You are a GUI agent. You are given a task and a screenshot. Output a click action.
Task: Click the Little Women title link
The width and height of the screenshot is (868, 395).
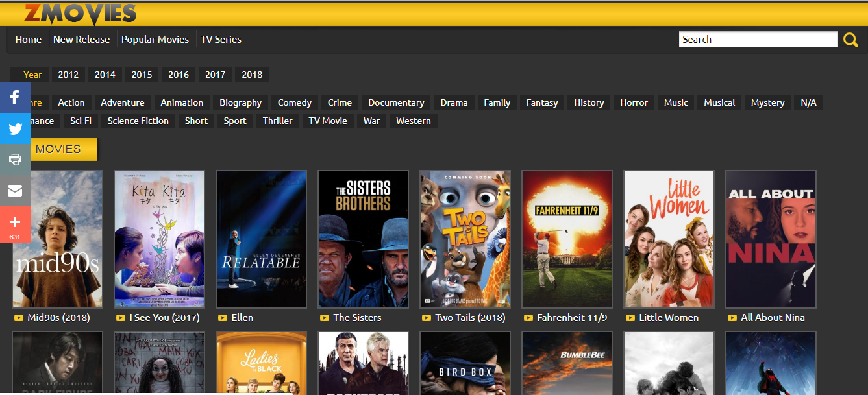pos(669,318)
